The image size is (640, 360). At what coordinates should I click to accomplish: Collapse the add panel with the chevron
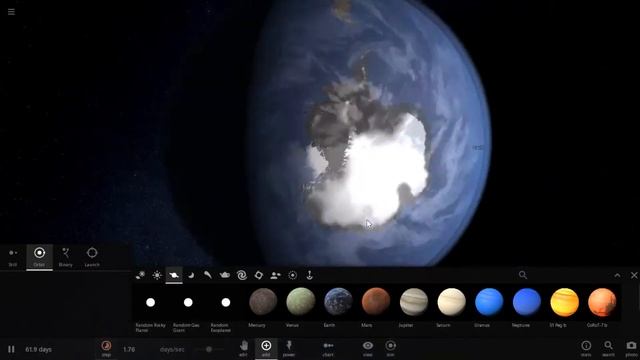pos(617,276)
